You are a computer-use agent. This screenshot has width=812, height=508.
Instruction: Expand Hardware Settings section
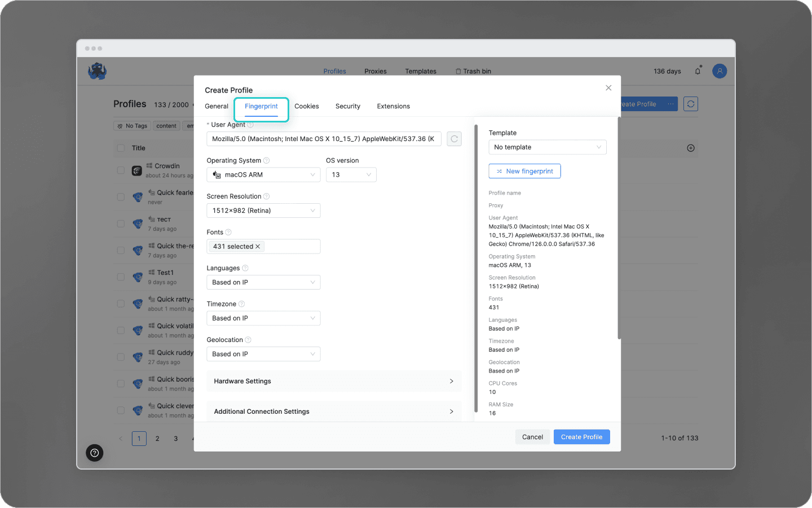(334, 381)
